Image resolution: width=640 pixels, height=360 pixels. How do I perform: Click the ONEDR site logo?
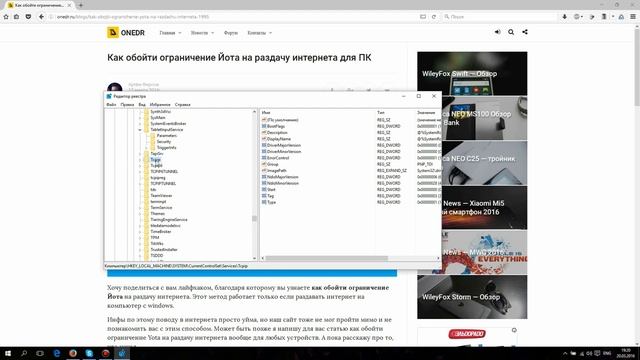(126, 33)
